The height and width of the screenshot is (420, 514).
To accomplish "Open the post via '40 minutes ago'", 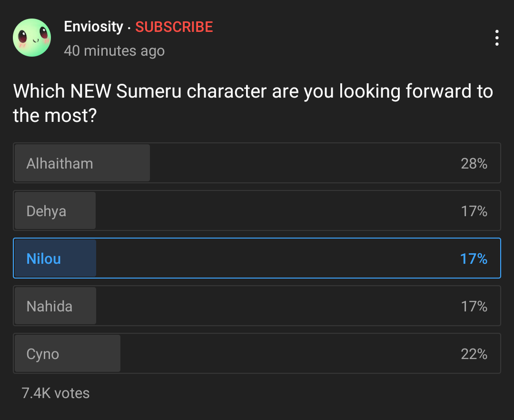I will (114, 51).
